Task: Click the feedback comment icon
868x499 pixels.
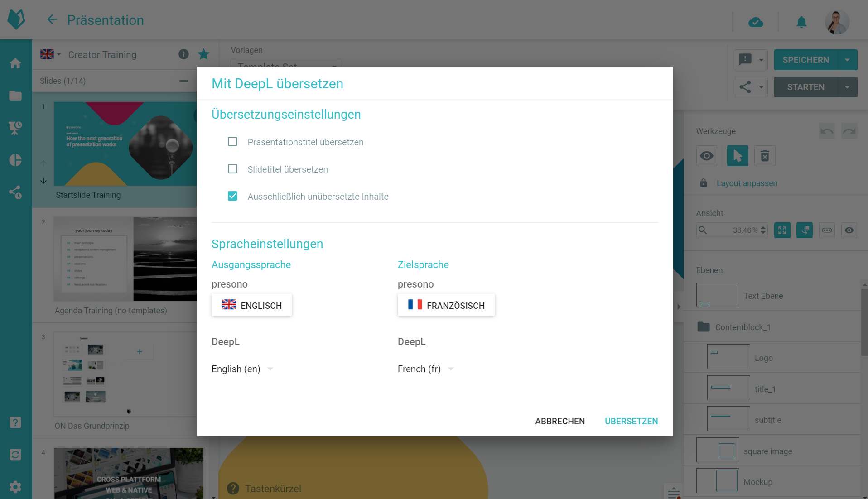Action: pyautogui.click(x=745, y=60)
